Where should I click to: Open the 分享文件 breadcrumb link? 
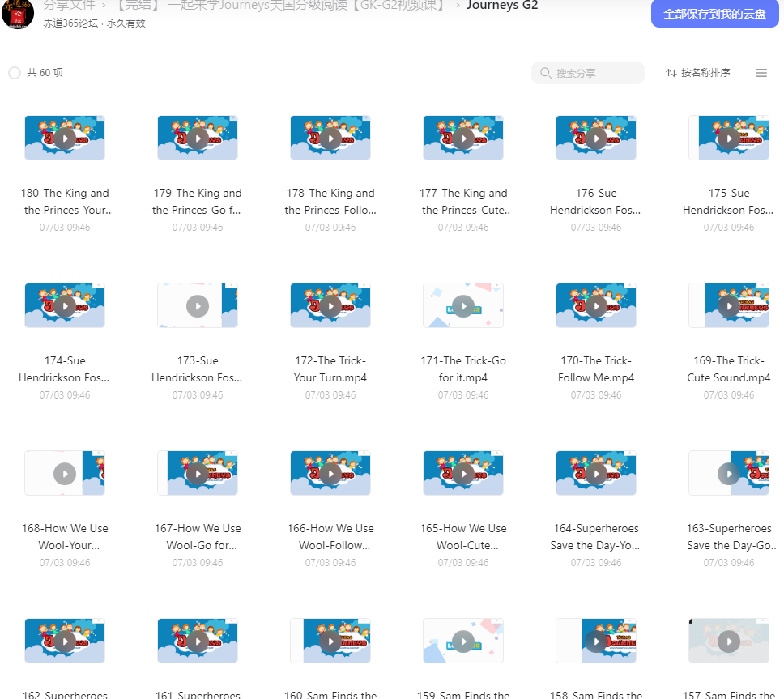tap(69, 6)
